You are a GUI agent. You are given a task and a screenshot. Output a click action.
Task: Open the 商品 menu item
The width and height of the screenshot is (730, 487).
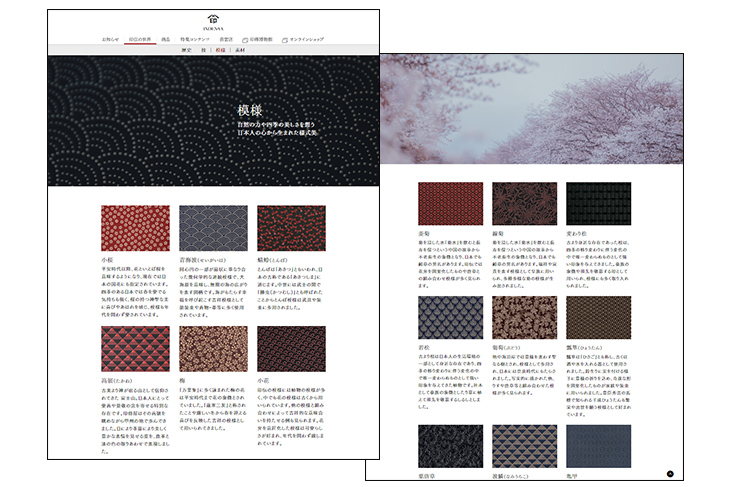click(x=165, y=39)
